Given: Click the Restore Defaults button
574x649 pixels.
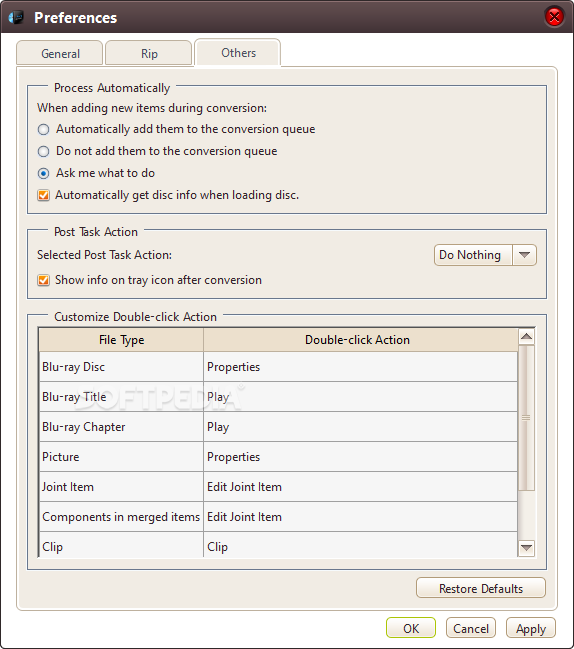Looking at the screenshot, I should point(481,588).
